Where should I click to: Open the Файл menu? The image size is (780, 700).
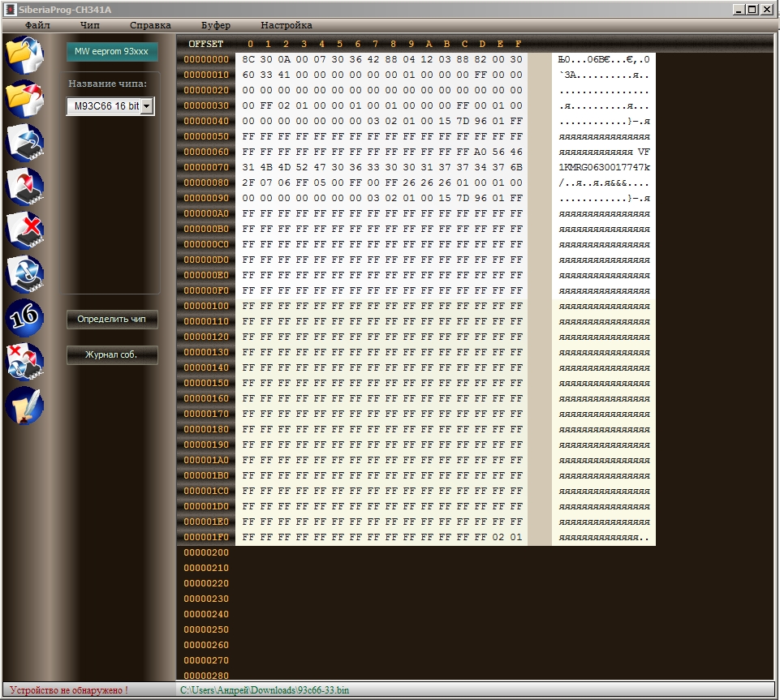pos(37,25)
